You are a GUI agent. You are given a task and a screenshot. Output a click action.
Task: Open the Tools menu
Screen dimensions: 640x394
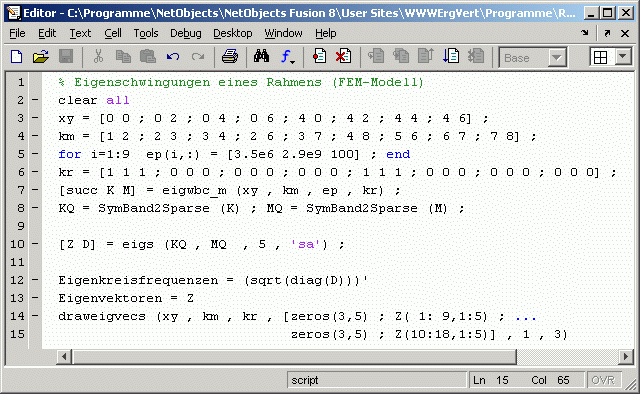(146, 33)
